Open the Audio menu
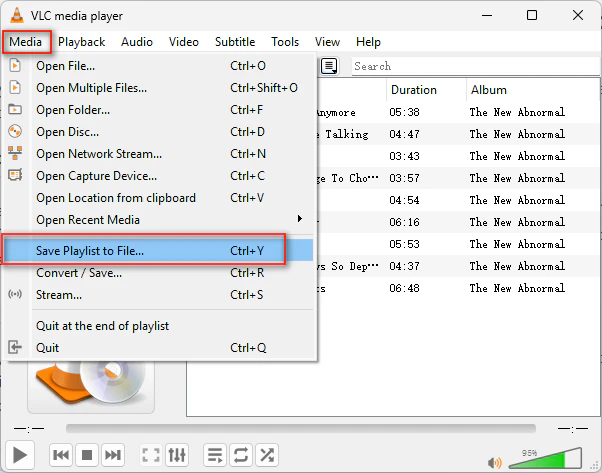This screenshot has width=602, height=473. tap(137, 41)
